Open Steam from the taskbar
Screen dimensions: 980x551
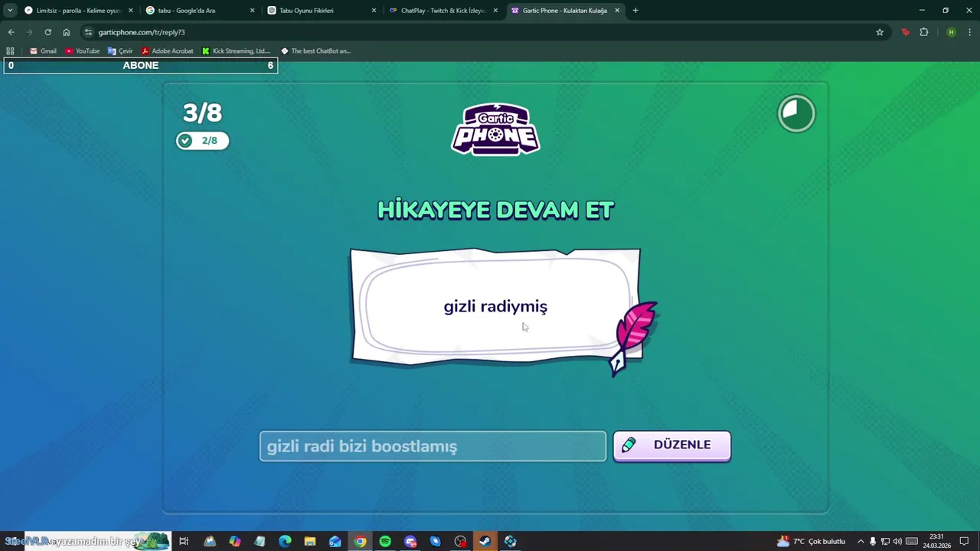(485, 542)
